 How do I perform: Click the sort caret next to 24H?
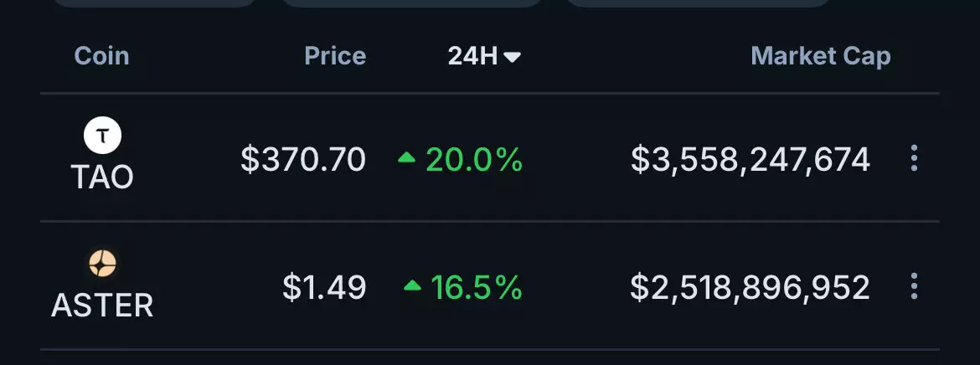coord(513,57)
